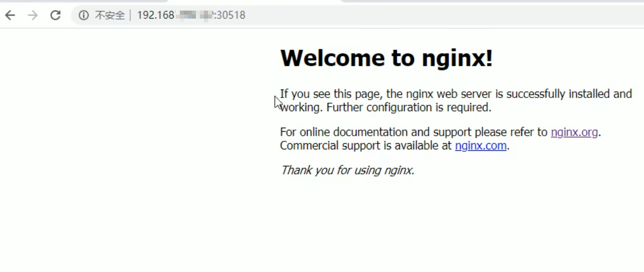Click the "Welcome to nginx!" heading
This screenshot has height=272, width=644.
coord(386,58)
